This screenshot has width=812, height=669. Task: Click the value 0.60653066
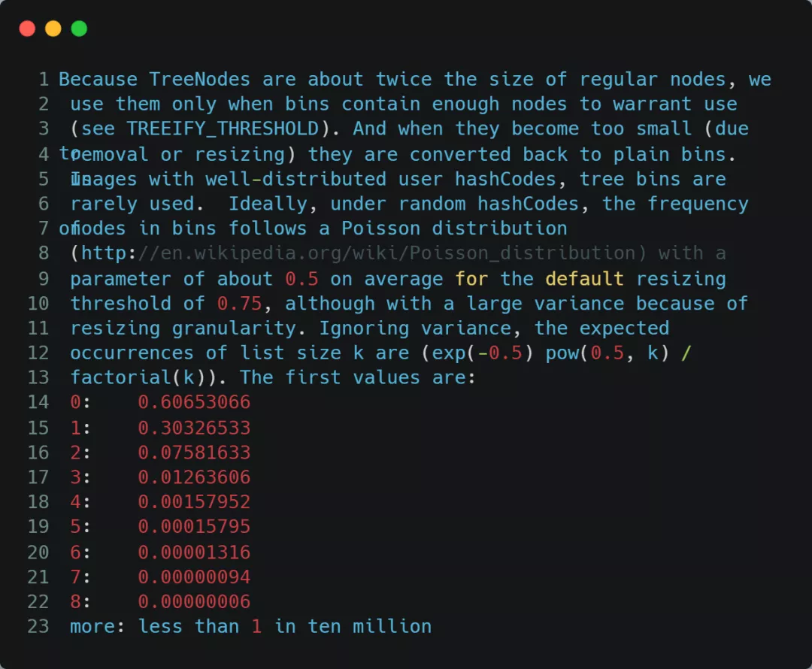point(194,402)
